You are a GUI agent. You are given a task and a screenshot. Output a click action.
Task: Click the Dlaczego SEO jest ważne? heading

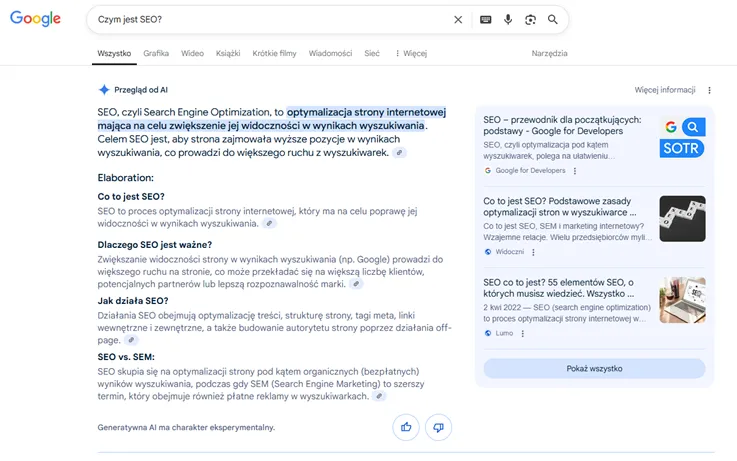click(155, 245)
